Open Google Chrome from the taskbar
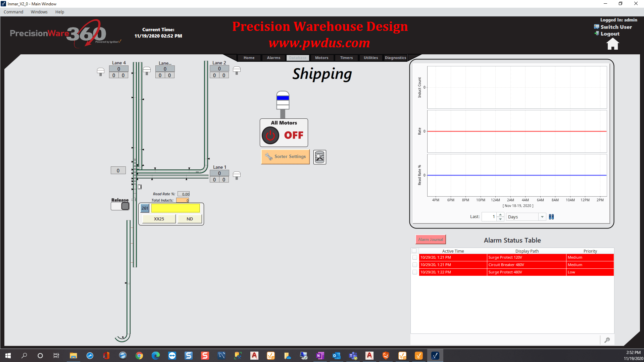644x362 pixels. point(139,356)
